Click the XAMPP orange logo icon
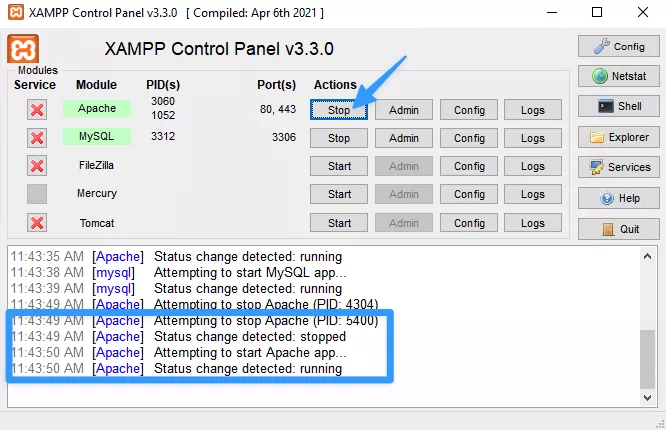Viewport: 666px width, 430px height. click(x=23, y=49)
